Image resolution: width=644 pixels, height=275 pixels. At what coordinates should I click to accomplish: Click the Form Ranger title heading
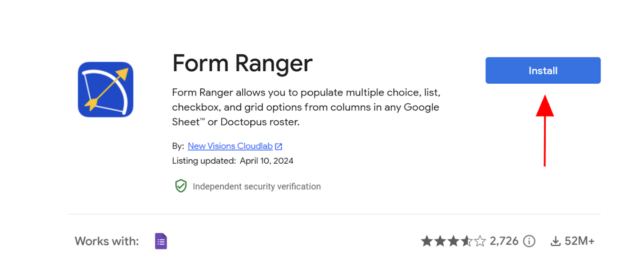click(x=242, y=64)
